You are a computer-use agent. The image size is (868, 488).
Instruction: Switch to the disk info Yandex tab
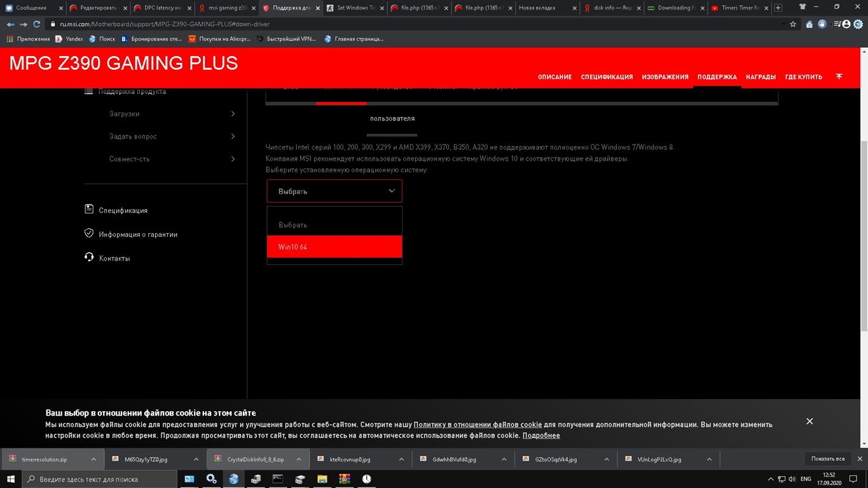click(611, 8)
